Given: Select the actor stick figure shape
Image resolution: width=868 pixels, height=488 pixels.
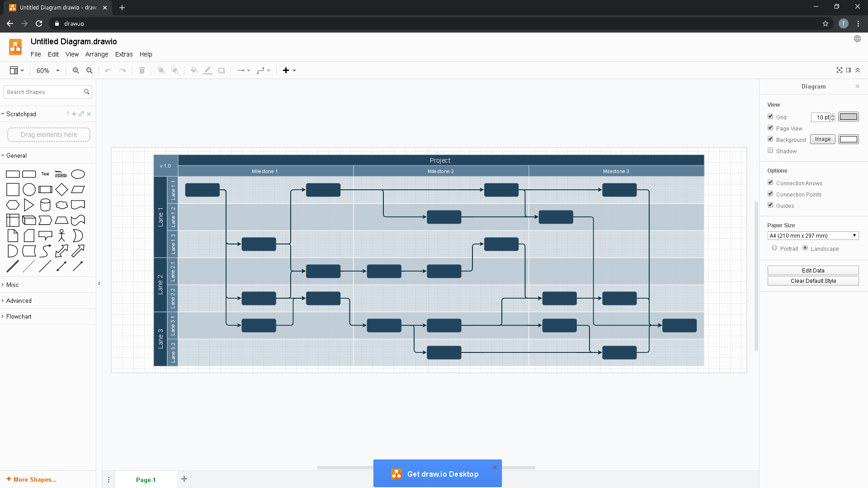Looking at the screenshot, I should coord(61,236).
